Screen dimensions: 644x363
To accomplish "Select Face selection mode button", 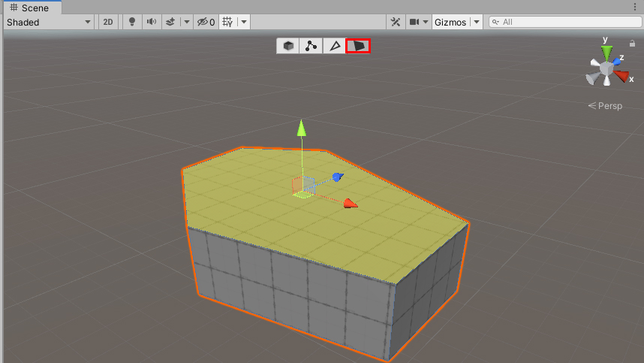I will [x=358, y=46].
